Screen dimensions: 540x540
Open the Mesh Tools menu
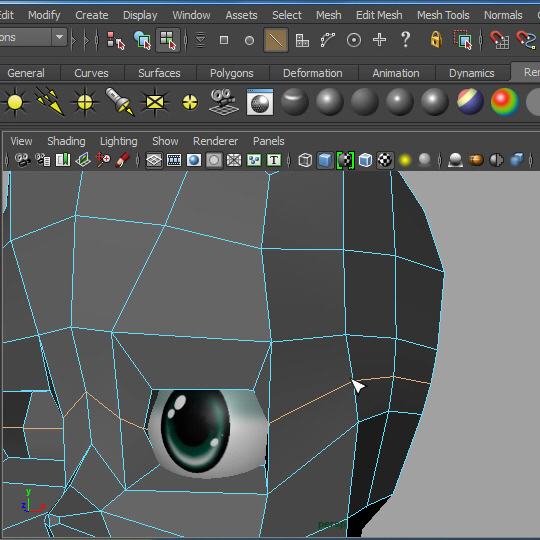coord(443,15)
